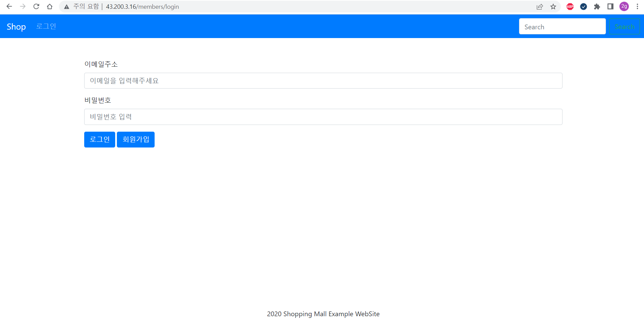
Task: Click the 이메일주소 label
Action: pos(101,64)
